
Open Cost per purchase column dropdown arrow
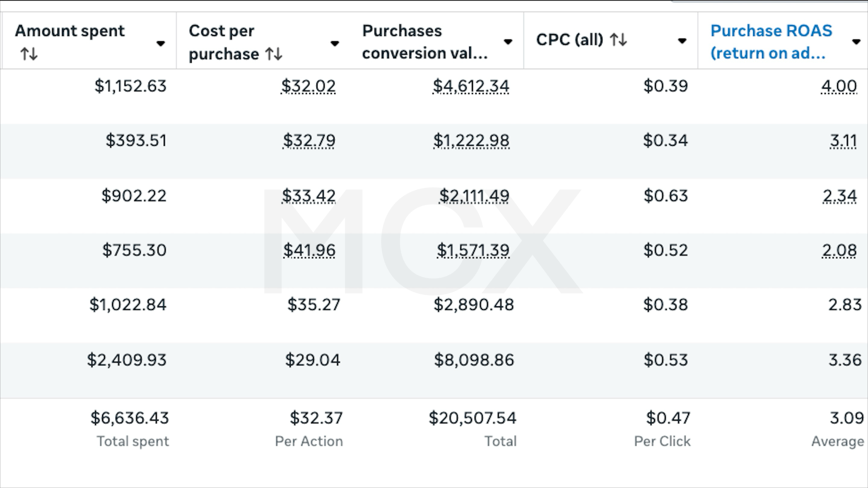335,44
